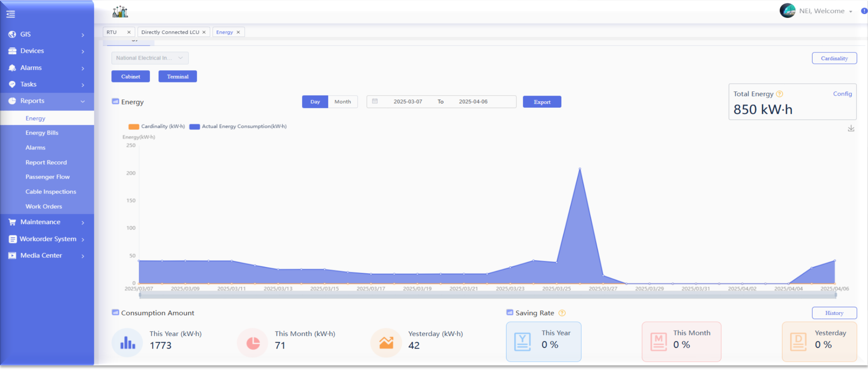
Task: Click the Reports pie chart icon
Action: point(12,101)
